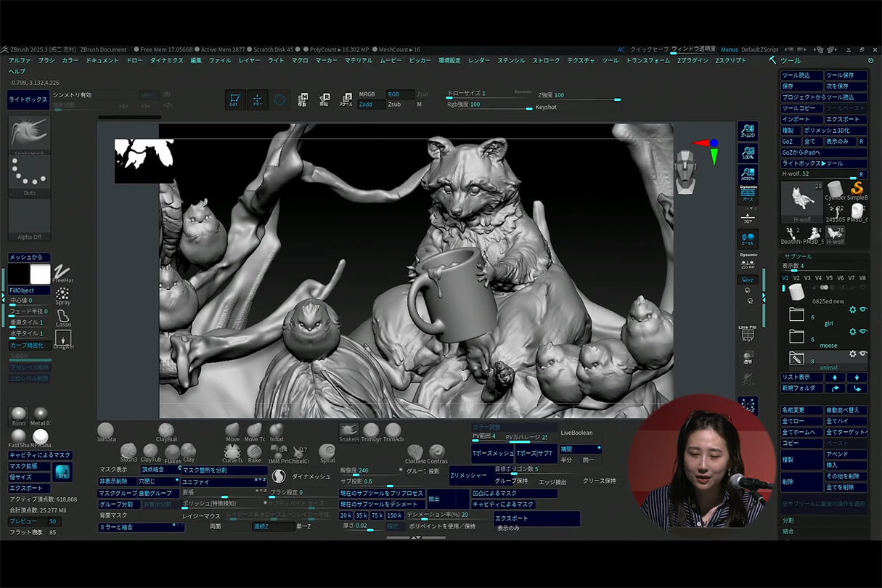
Task: Choose the SnakeHook brush below the canvas
Action: 348,430
